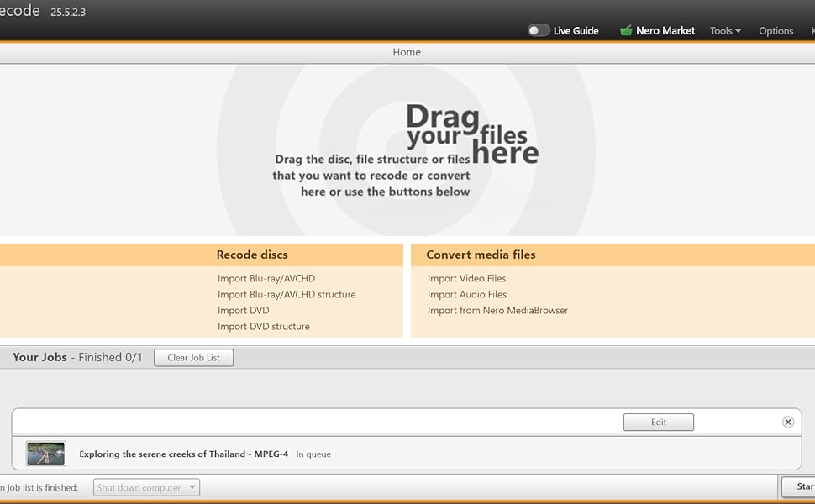Click the Start encoding button

coord(798,487)
